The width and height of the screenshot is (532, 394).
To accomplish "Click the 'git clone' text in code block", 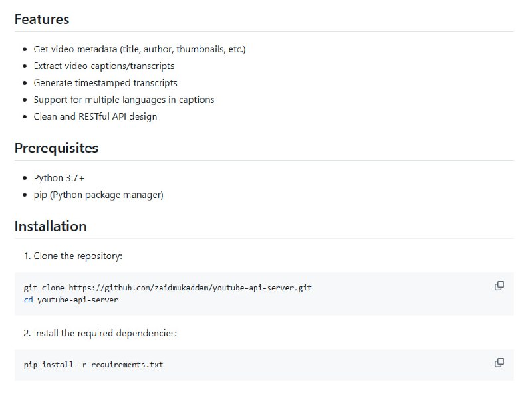I will coord(44,288).
